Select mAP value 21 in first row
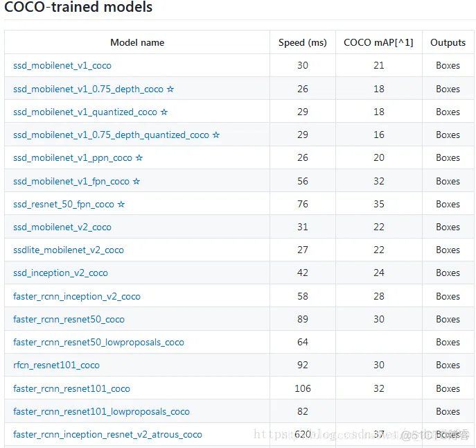 [379, 65]
